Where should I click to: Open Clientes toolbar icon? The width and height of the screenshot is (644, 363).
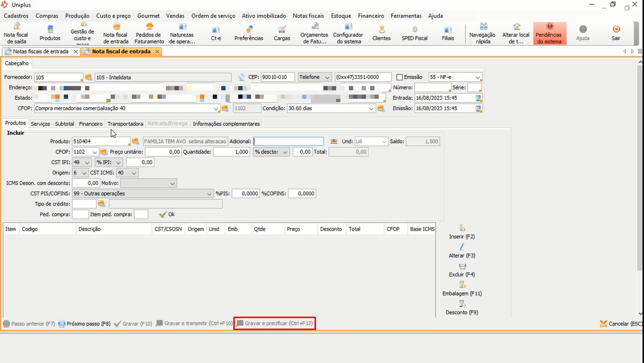tap(381, 33)
